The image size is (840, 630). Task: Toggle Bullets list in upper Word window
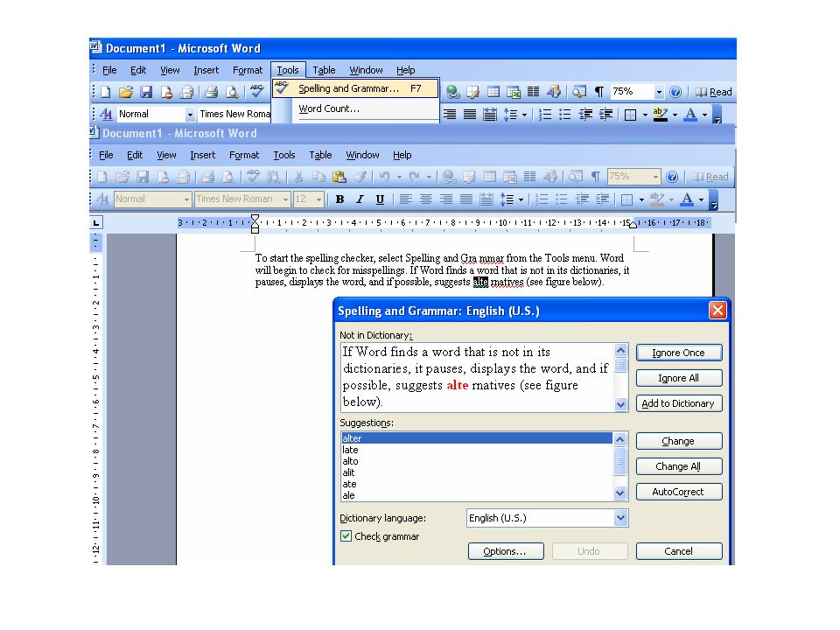565,114
